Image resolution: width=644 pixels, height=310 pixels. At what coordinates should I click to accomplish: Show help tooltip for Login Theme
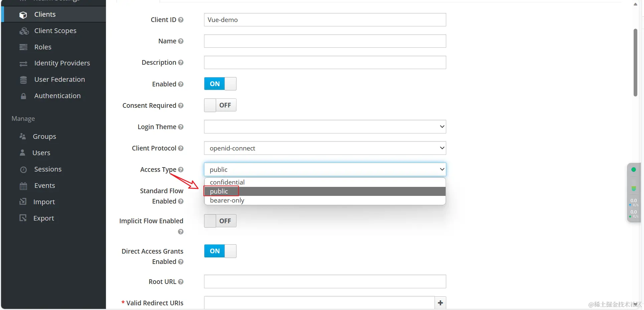click(181, 127)
